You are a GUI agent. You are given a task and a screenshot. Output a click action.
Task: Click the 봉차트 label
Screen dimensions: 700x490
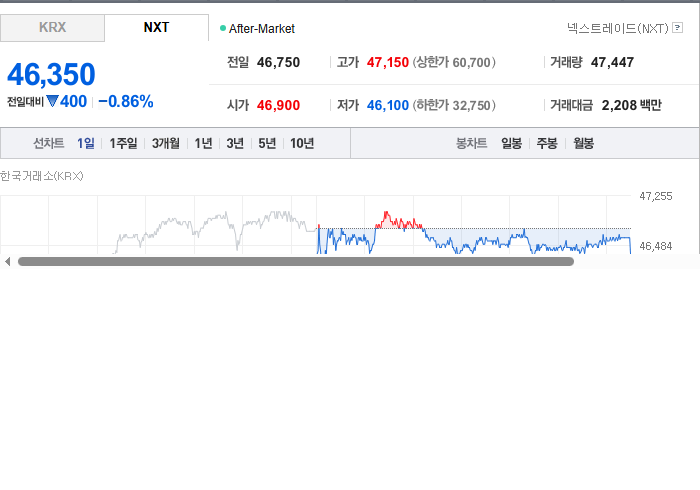point(471,143)
